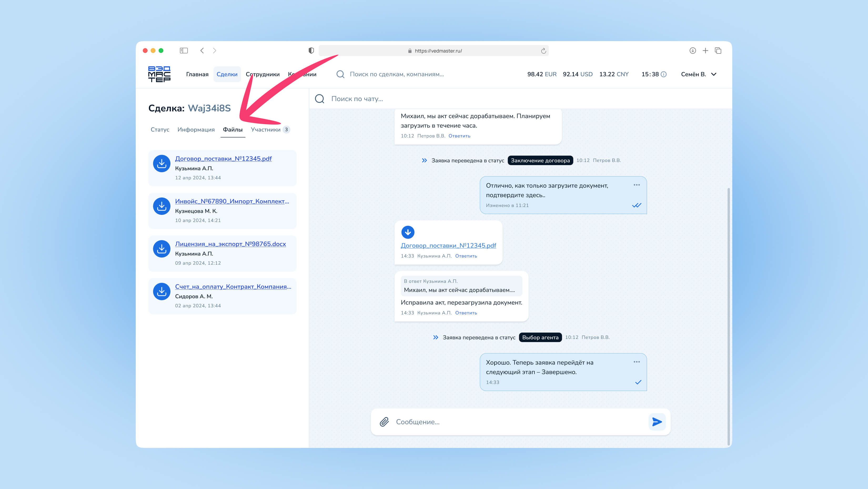The image size is (868, 489).
Task: Open the Статус tab
Action: click(x=160, y=130)
